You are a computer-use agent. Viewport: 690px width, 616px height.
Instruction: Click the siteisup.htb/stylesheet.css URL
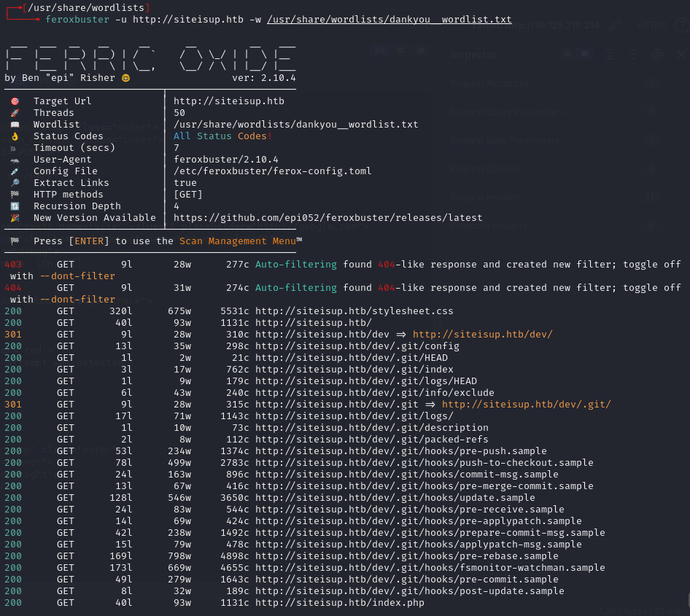[354, 311]
